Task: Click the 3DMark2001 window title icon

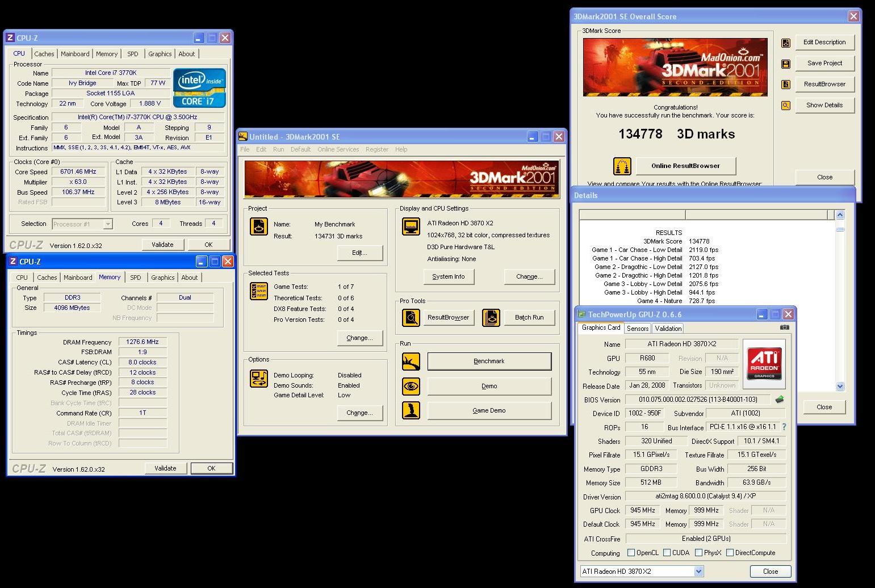Action: [x=243, y=136]
